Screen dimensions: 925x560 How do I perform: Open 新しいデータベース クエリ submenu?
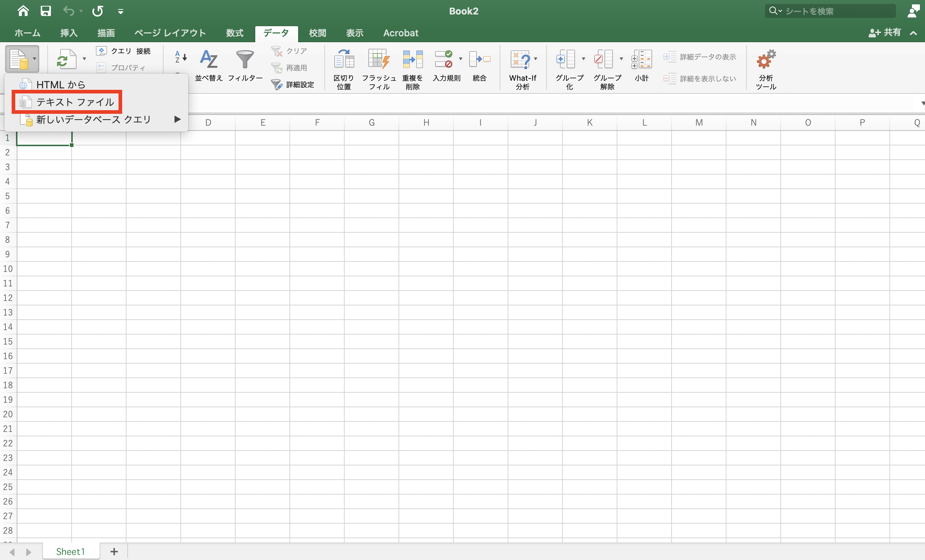[x=96, y=119]
